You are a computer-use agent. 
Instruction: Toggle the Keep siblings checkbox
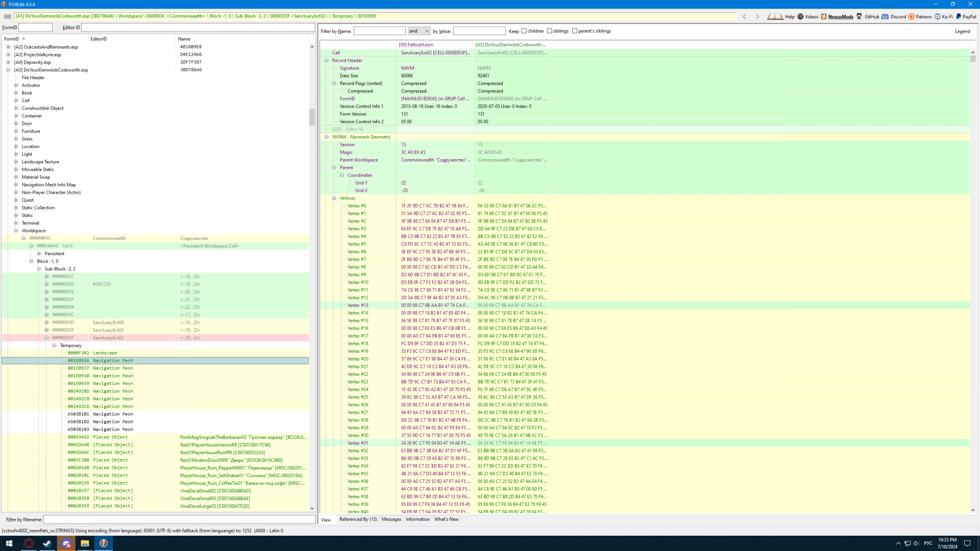point(550,31)
